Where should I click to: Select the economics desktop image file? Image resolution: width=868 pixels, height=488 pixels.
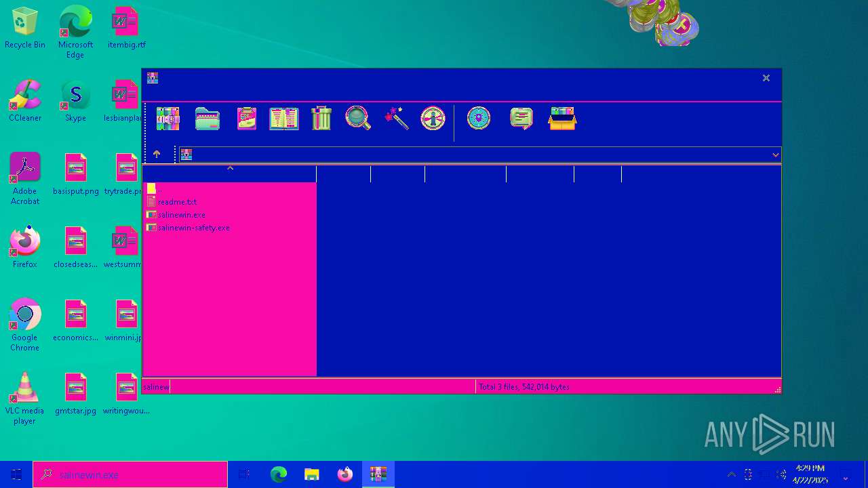[x=75, y=321]
